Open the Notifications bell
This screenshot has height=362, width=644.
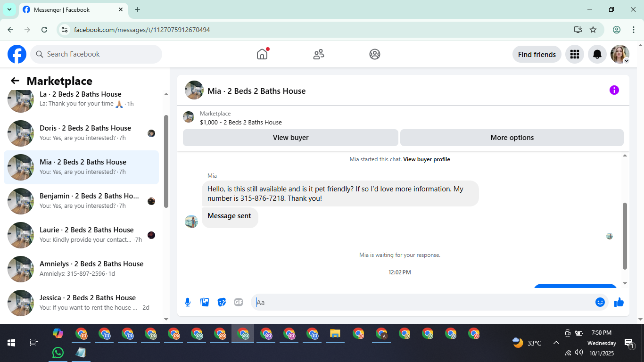pos(597,54)
